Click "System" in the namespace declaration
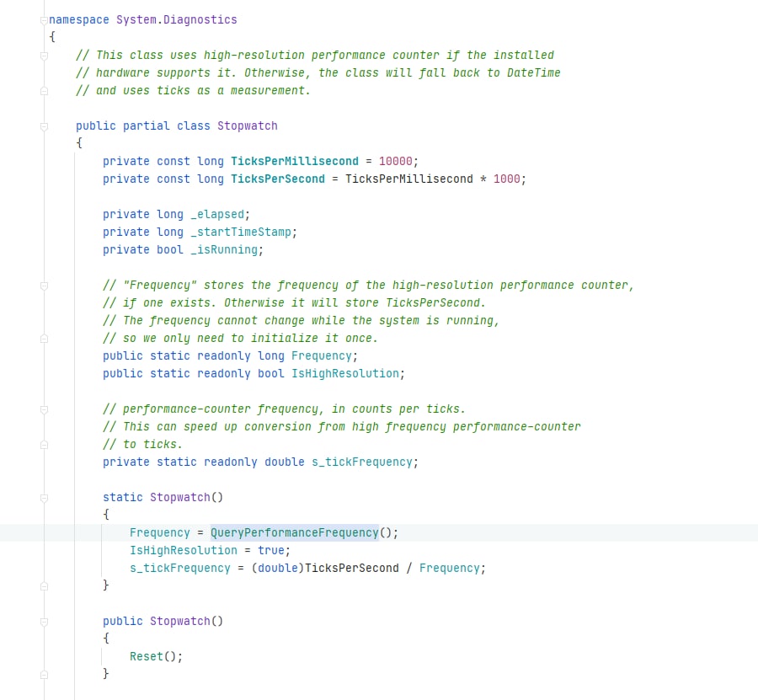758x700 pixels. 136,20
